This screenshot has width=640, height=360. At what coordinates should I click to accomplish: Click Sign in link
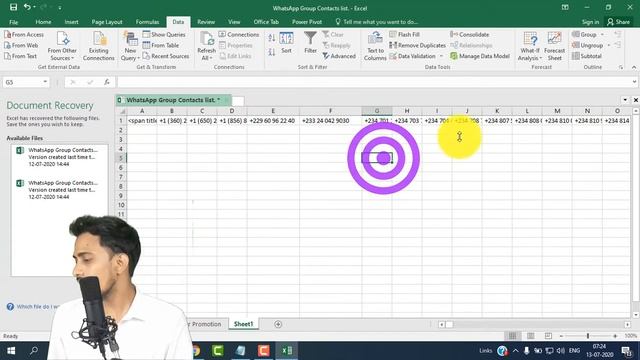coord(590,22)
